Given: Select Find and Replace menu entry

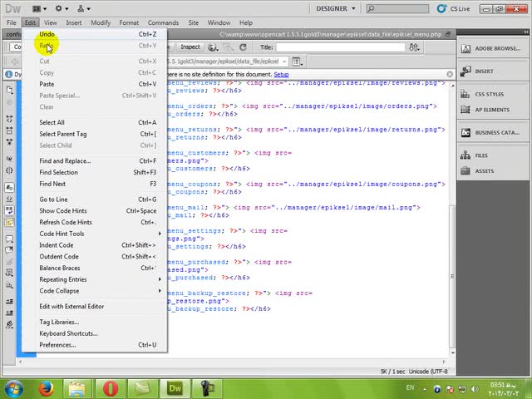Looking at the screenshot, I should pos(65,160).
